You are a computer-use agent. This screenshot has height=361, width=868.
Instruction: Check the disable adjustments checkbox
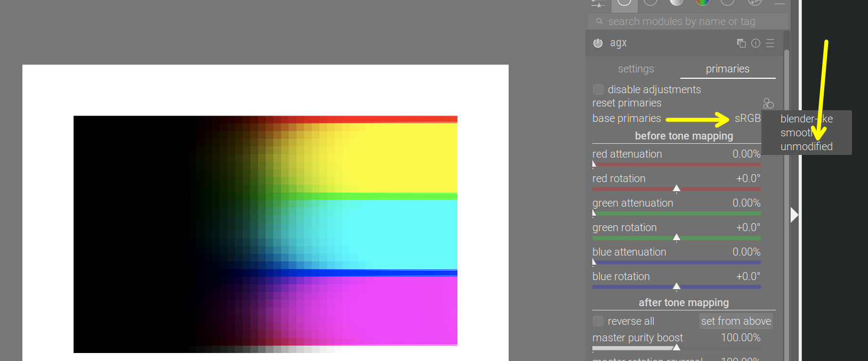[598, 89]
